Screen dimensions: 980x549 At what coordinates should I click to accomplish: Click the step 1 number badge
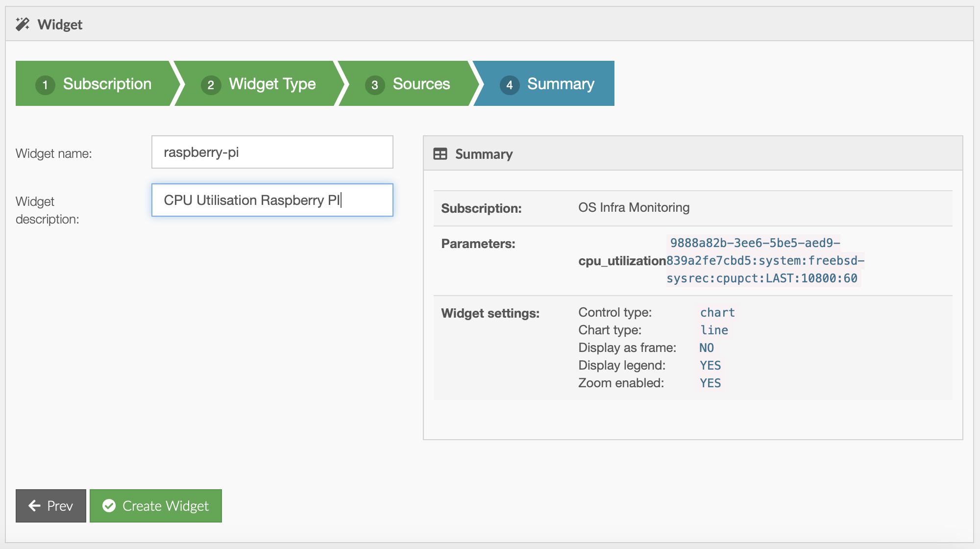tap(45, 85)
